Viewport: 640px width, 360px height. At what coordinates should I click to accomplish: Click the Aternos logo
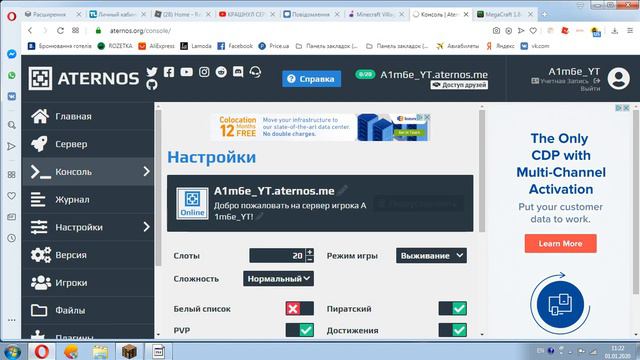[x=84, y=78]
